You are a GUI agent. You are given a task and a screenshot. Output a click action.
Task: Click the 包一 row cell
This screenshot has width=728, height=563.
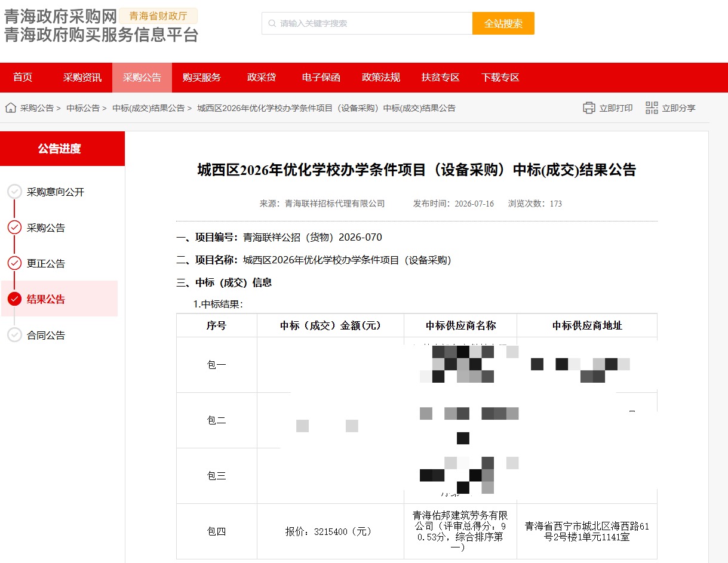tap(216, 365)
